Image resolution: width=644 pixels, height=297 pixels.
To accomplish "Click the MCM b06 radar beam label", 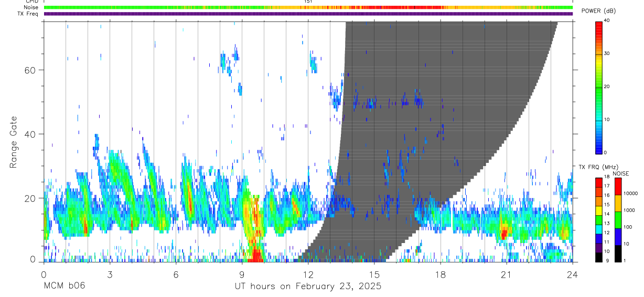I will tap(65, 287).
